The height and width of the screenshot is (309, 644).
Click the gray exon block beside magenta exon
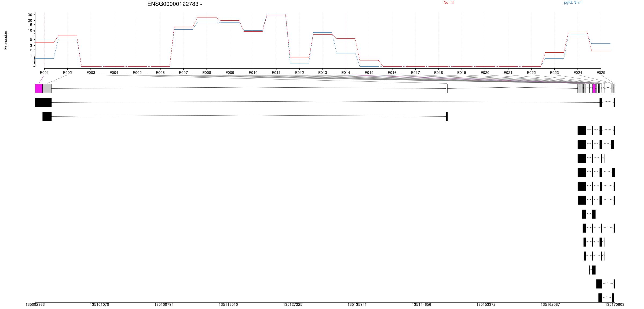pyautogui.click(x=47, y=88)
